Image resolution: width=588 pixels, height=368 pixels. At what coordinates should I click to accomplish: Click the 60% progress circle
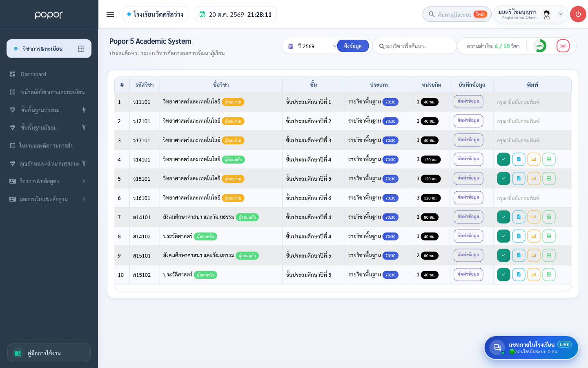(x=540, y=46)
